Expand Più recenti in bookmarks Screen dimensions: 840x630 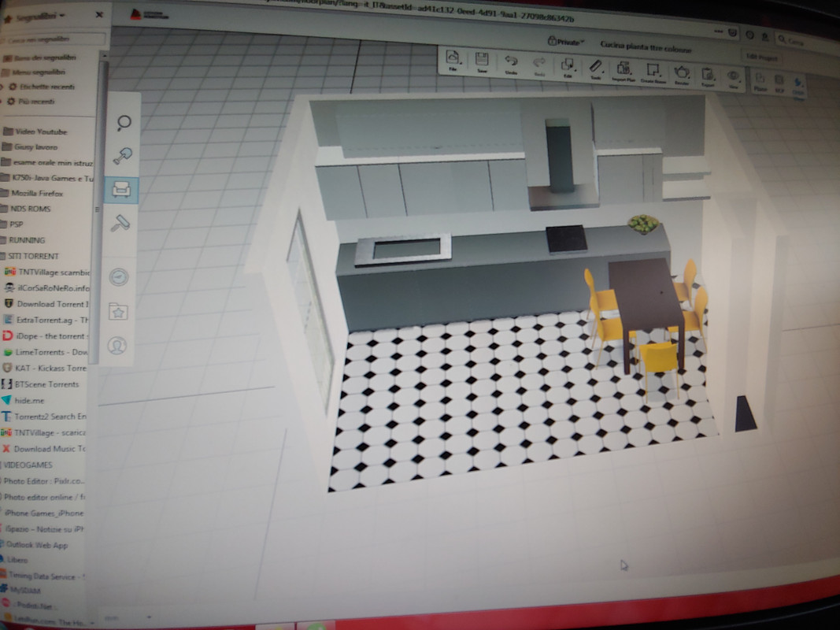coord(31,102)
